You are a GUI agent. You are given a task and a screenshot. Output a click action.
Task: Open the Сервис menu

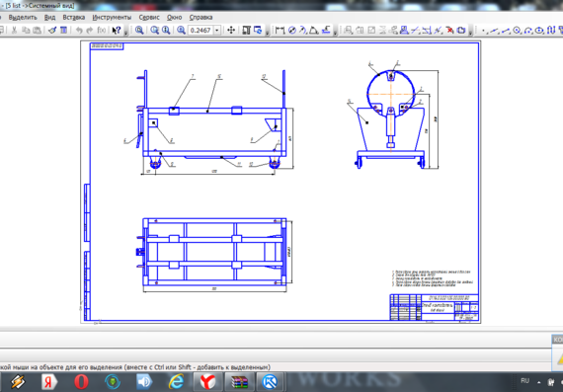point(149,17)
